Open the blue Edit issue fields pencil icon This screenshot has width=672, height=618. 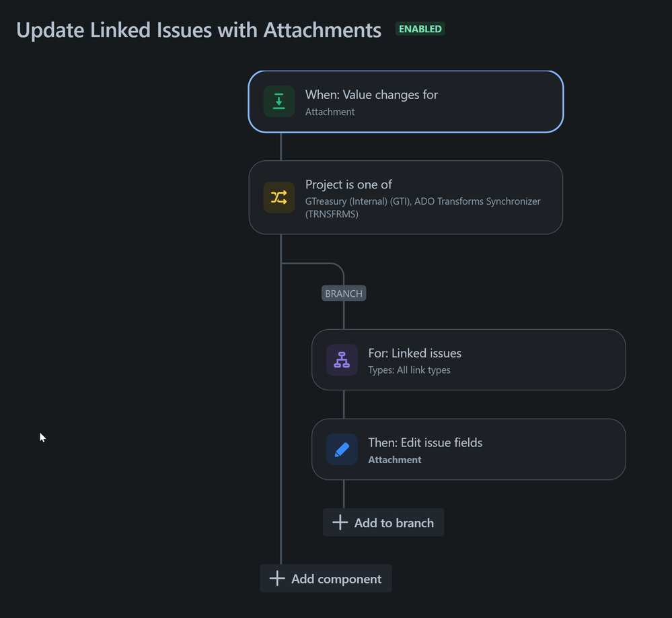[x=342, y=449]
